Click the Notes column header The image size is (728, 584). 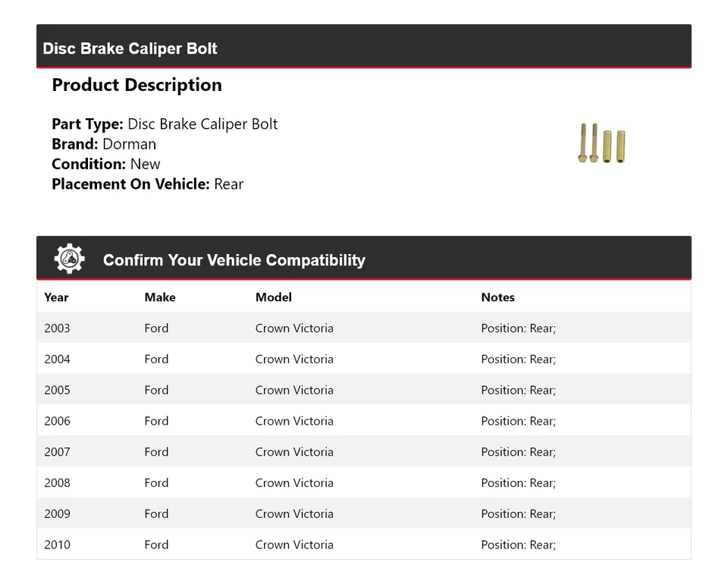497,297
